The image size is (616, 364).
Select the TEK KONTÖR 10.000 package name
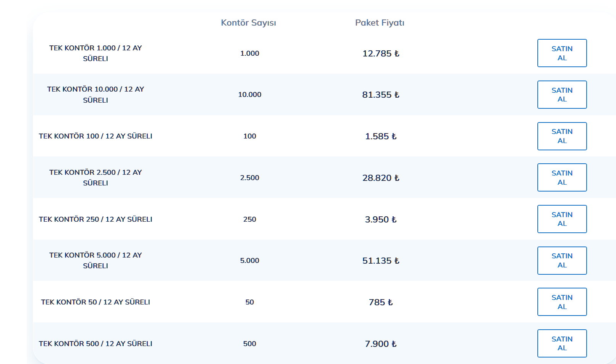[95, 95]
